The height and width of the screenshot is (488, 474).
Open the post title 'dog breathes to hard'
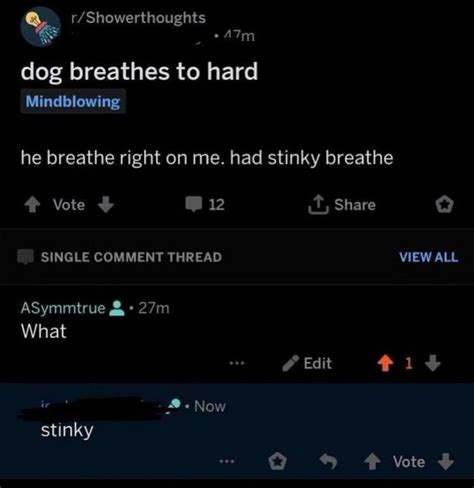(x=139, y=71)
